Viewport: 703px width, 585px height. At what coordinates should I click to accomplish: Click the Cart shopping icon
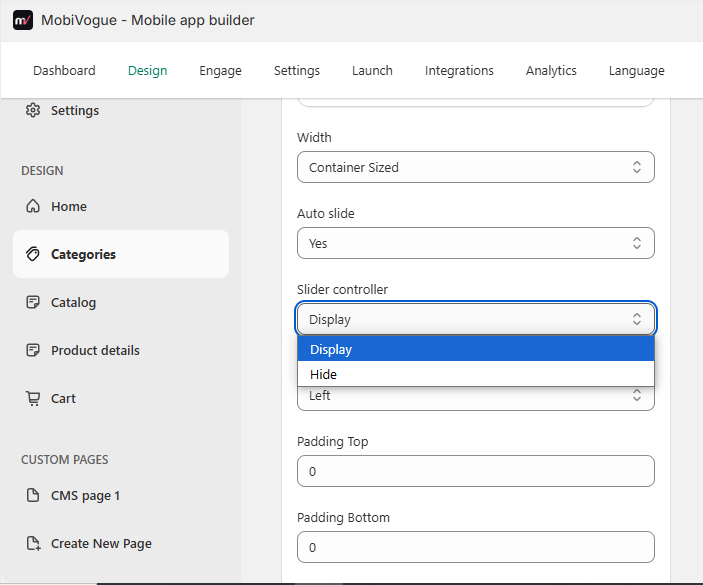[x=33, y=398]
